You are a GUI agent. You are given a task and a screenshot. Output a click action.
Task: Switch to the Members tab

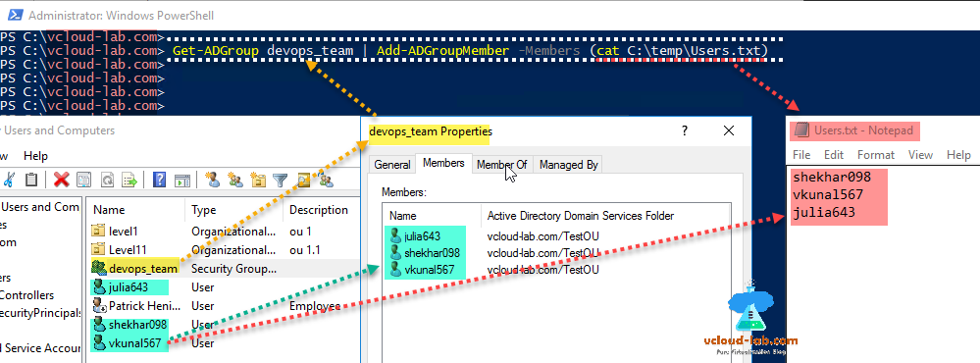[x=443, y=163]
